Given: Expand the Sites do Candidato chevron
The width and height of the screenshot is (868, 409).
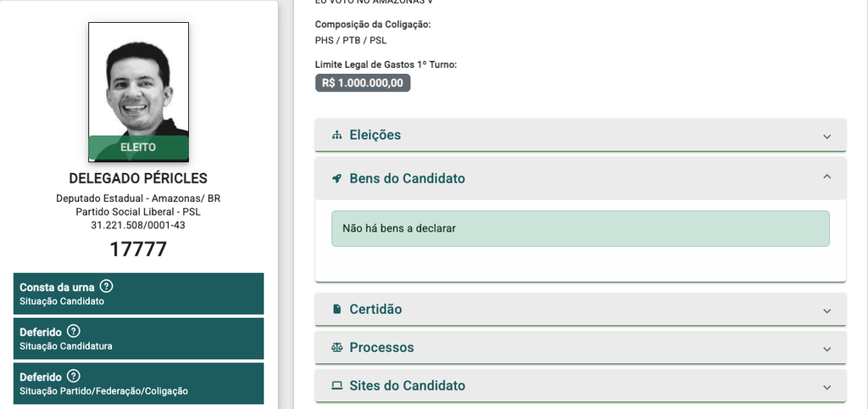Looking at the screenshot, I should tap(827, 388).
